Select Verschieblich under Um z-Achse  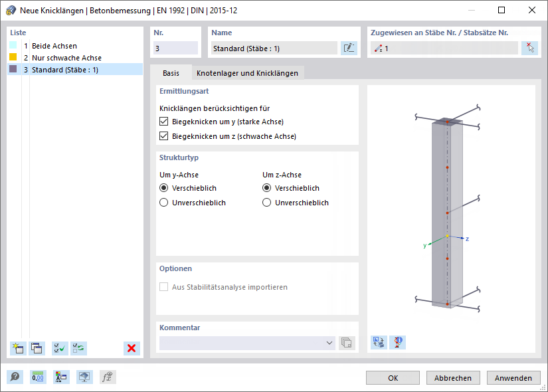pos(266,188)
